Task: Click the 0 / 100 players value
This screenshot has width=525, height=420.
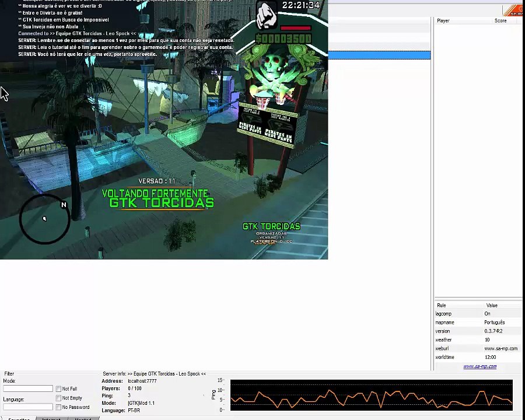Action: (135, 388)
